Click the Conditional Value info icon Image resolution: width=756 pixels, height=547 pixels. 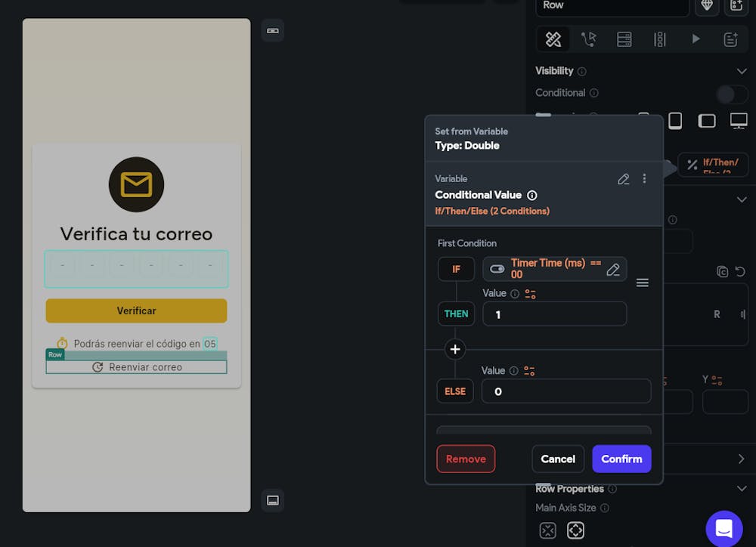(531, 195)
